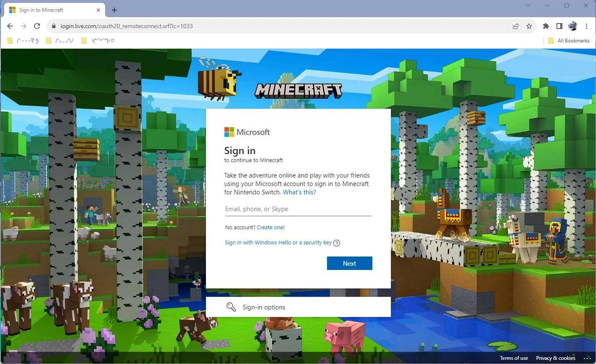Open the security key help icon
This screenshot has height=364, width=596.
tap(337, 243)
